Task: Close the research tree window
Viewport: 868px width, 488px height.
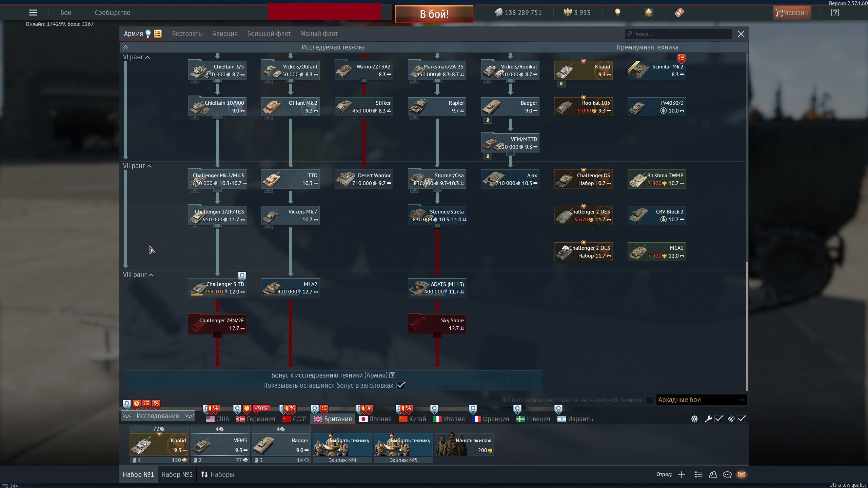Action: tap(741, 34)
